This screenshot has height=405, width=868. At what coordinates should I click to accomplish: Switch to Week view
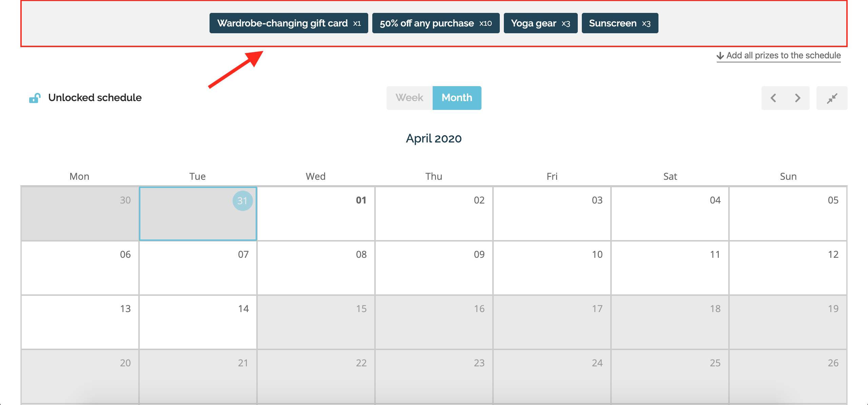tap(409, 98)
